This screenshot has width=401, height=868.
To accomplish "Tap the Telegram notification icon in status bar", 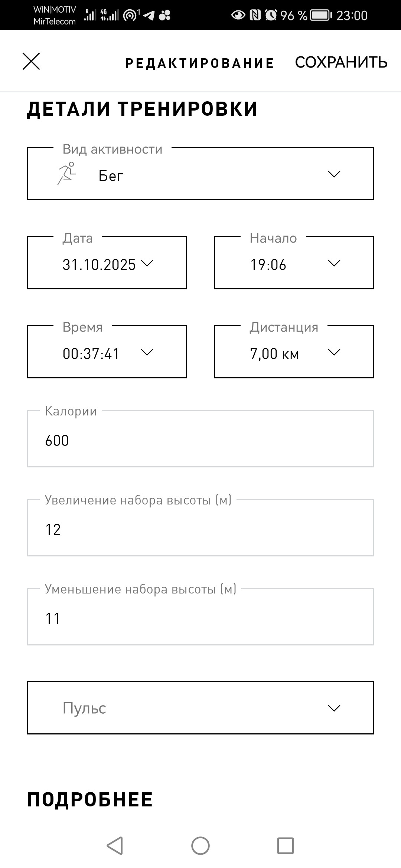I will pos(149,15).
